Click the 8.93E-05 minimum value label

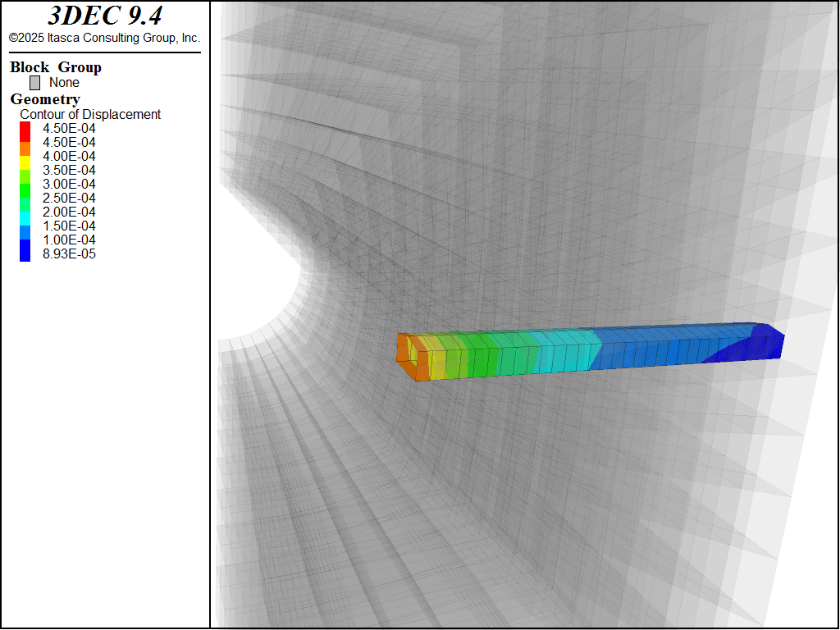[69, 253]
